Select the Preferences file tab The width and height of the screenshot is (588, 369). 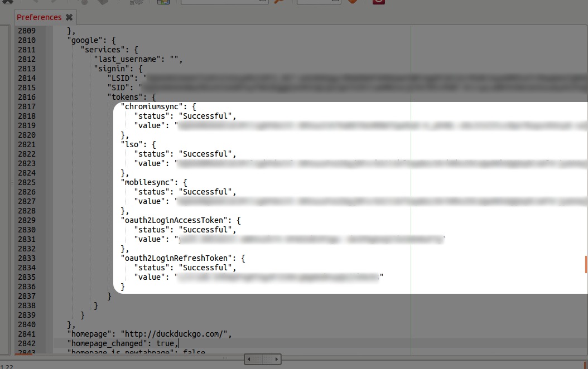(39, 17)
